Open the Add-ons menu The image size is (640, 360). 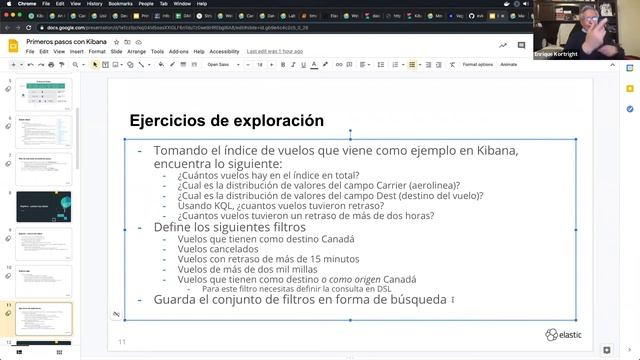(x=178, y=51)
